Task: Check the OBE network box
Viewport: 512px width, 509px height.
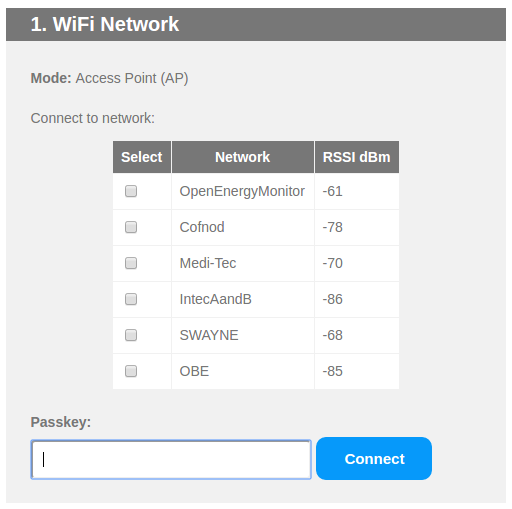Action: pyautogui.click(x=131, y=371)
